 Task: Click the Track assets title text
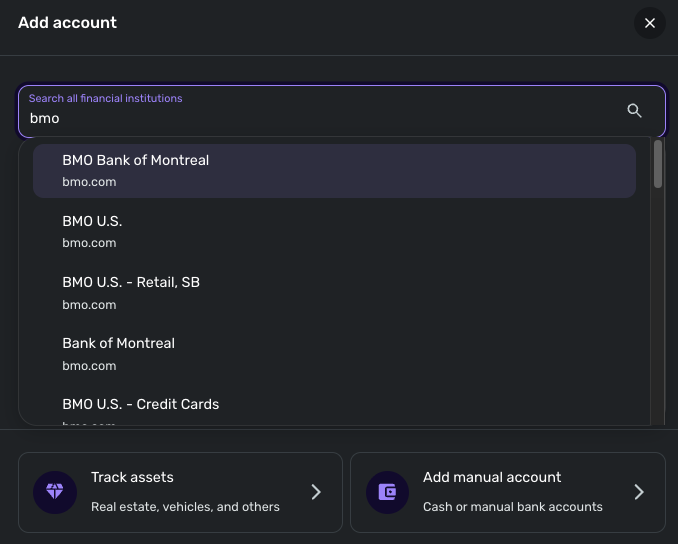tap(132, 477)
